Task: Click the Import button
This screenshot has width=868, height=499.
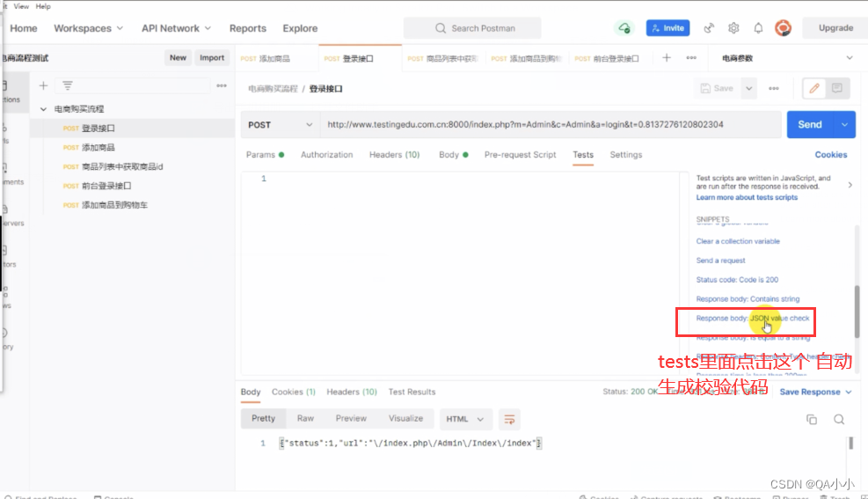Action: (212, 57)
